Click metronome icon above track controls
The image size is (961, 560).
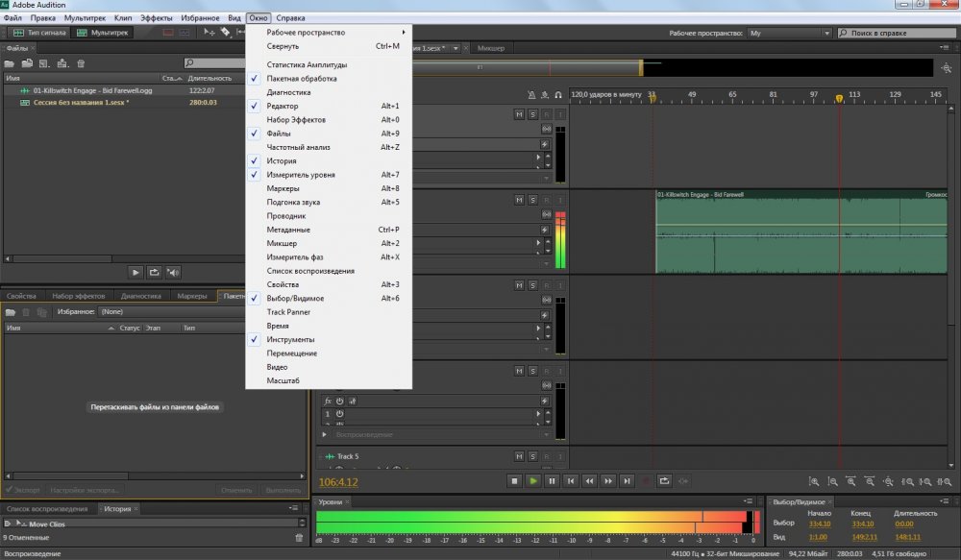pos(531,95)
